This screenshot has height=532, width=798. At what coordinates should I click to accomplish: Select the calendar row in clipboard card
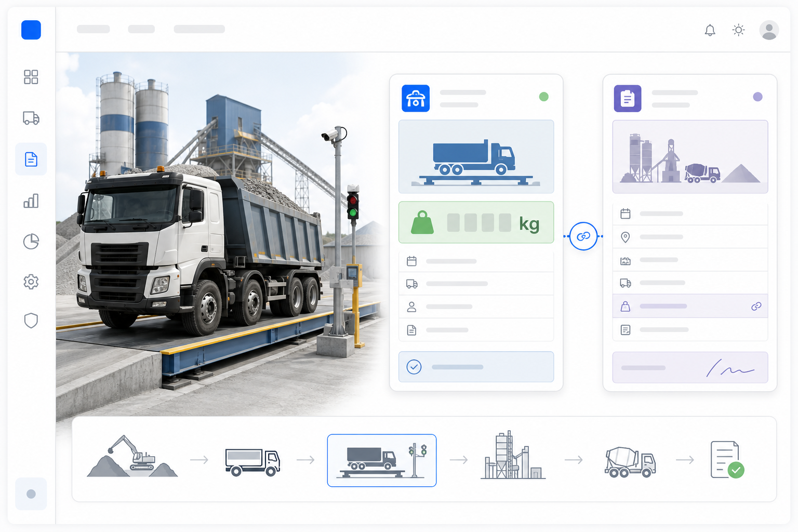(x=690, y=214)
